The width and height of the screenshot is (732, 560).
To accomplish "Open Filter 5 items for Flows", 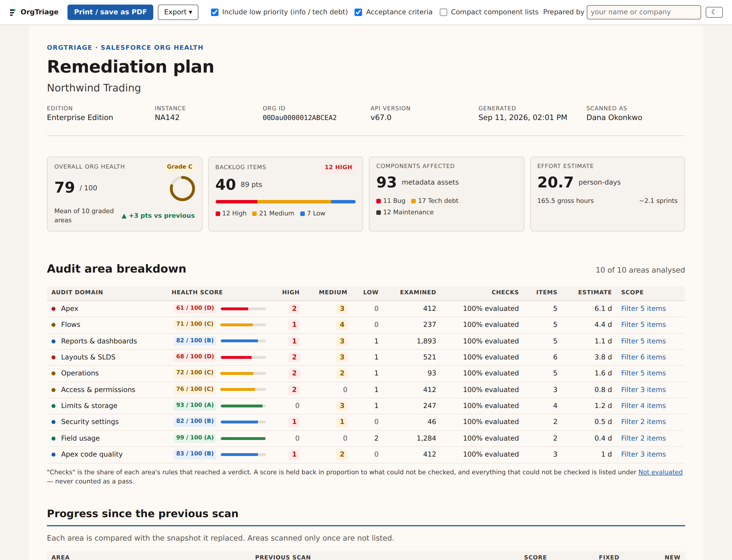I will click(643, 325).
